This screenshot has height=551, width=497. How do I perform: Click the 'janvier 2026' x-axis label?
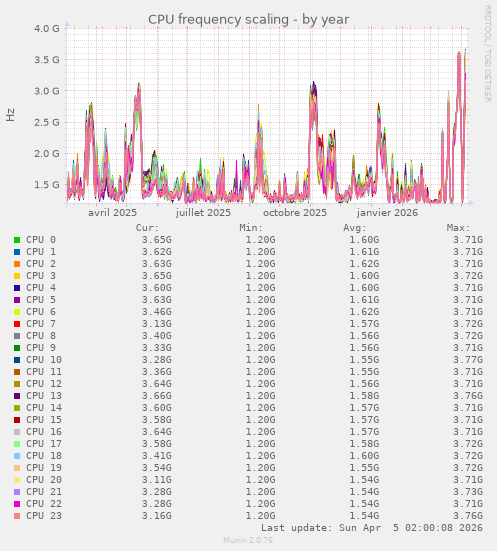coord(387,213)
